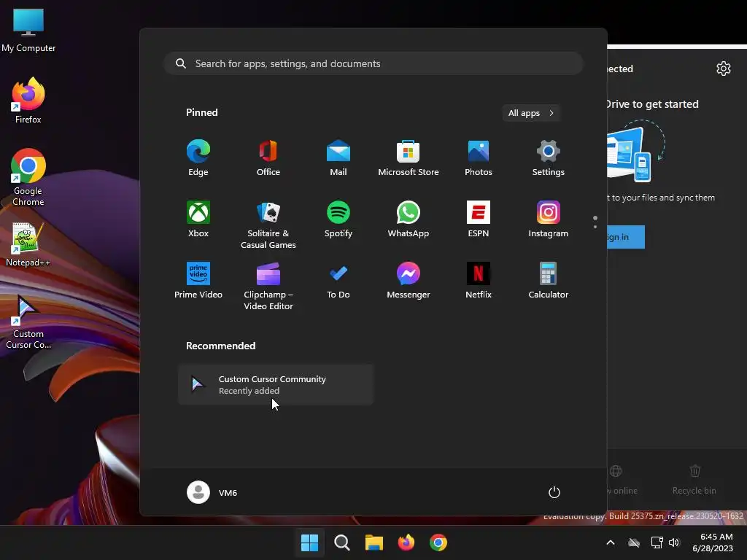Launch the Xbox app
Screen dimensions: 747x560
pos(198,219)
